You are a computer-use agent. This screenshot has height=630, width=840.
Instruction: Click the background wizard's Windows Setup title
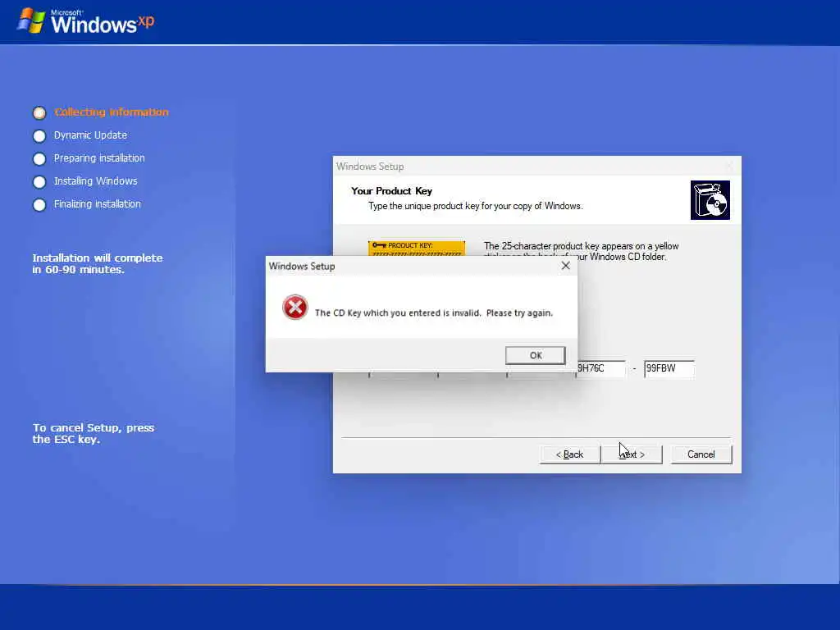[x=370, y=166]
